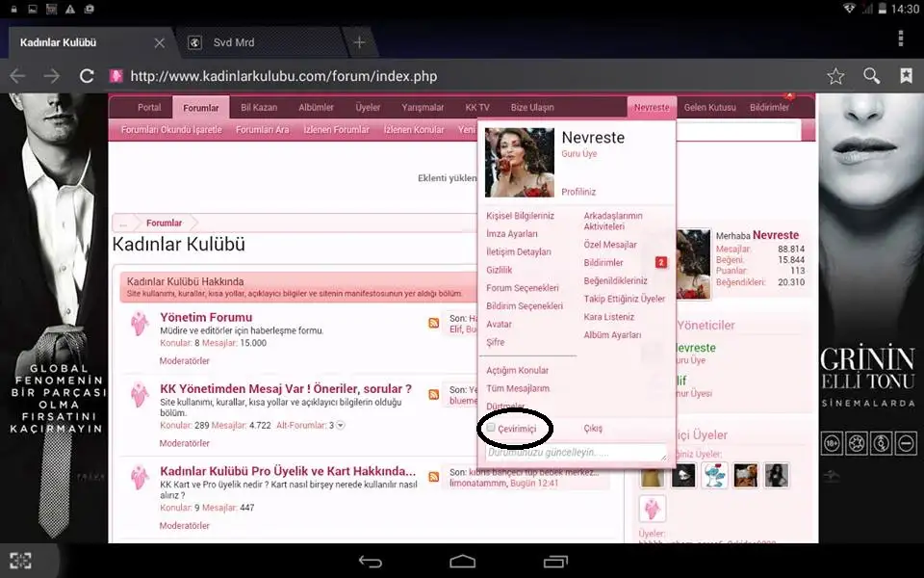
Task: Click the Çıkış logout link
Action: [x=593, y=428]
